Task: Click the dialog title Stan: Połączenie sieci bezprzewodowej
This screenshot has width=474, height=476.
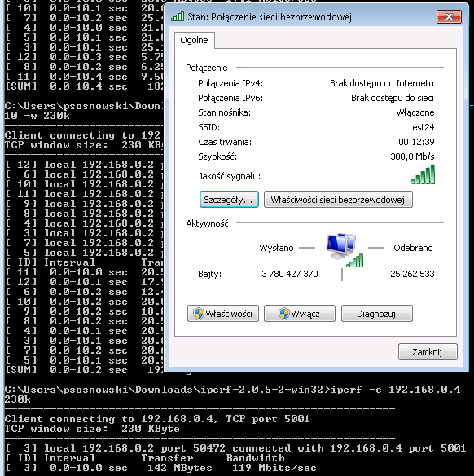Action: pyautogui.click(x=270, y=17)
